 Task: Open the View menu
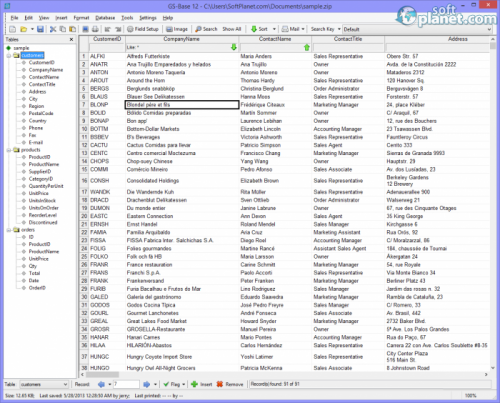coord(44,18)
